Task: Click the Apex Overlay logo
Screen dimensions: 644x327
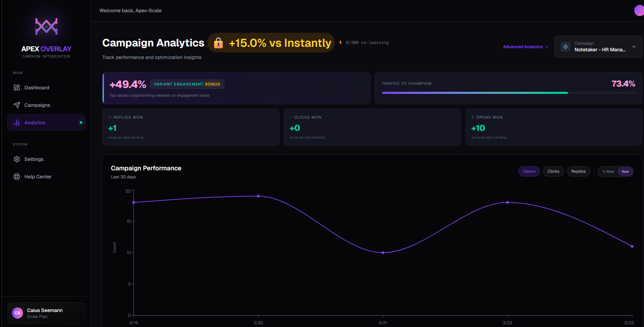Action: click(x=46, y=26)
